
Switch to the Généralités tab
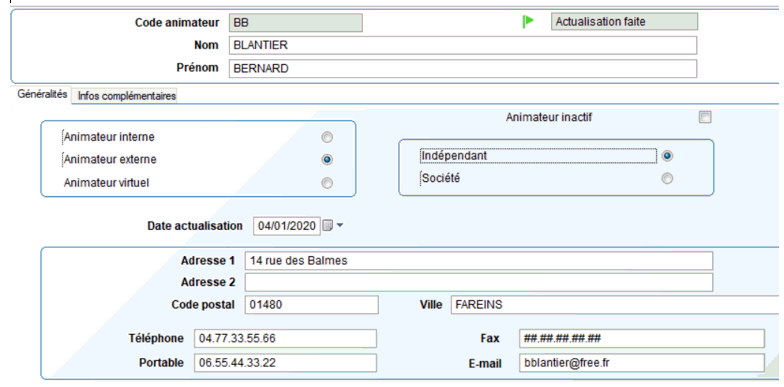42,94
